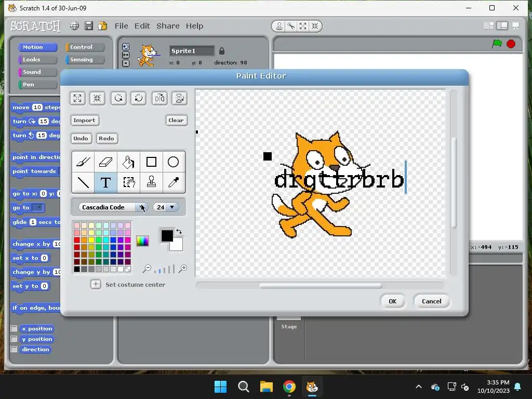Click the red stop sign button
The width and height of the screenshot is (532, 399).
coord(511,44)
